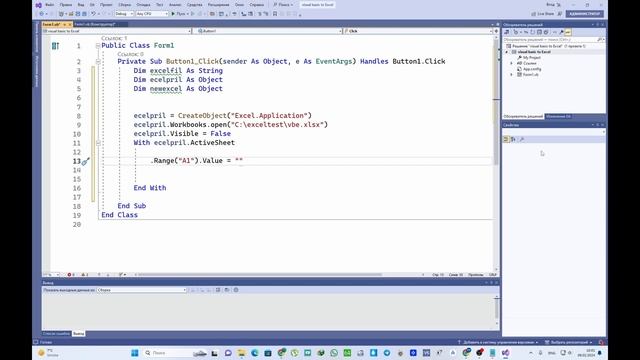Open the Проект menu
640x360 pixels.
[x=106, y=5]
